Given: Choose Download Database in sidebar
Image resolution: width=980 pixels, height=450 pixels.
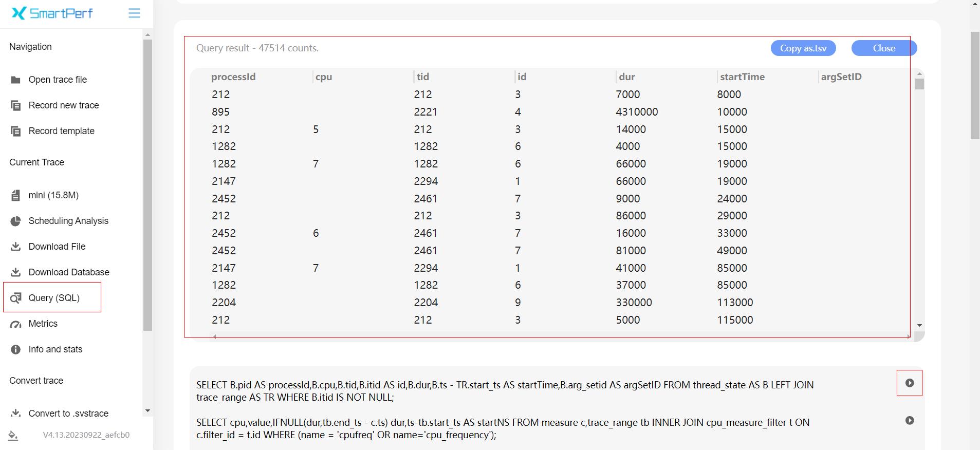Looking at the screenshot, I should click(68, 272).
